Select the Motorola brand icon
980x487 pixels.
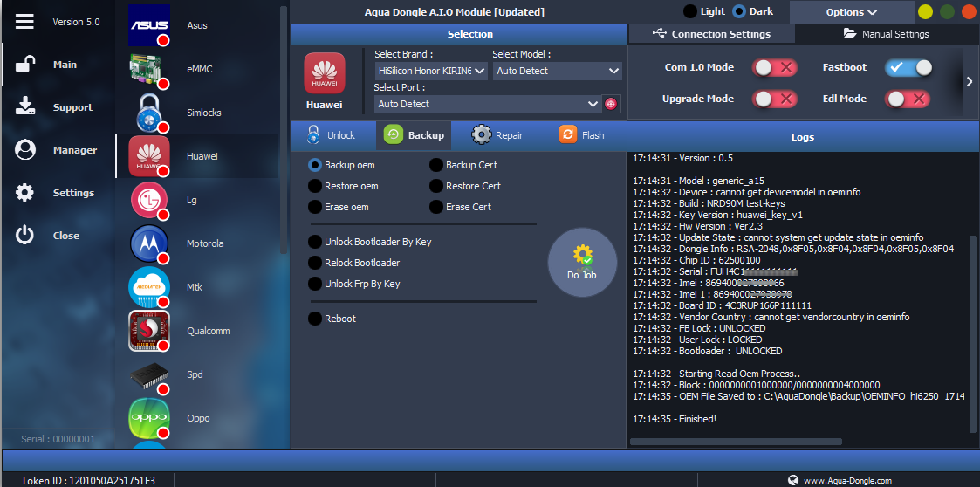pos(149,243)
